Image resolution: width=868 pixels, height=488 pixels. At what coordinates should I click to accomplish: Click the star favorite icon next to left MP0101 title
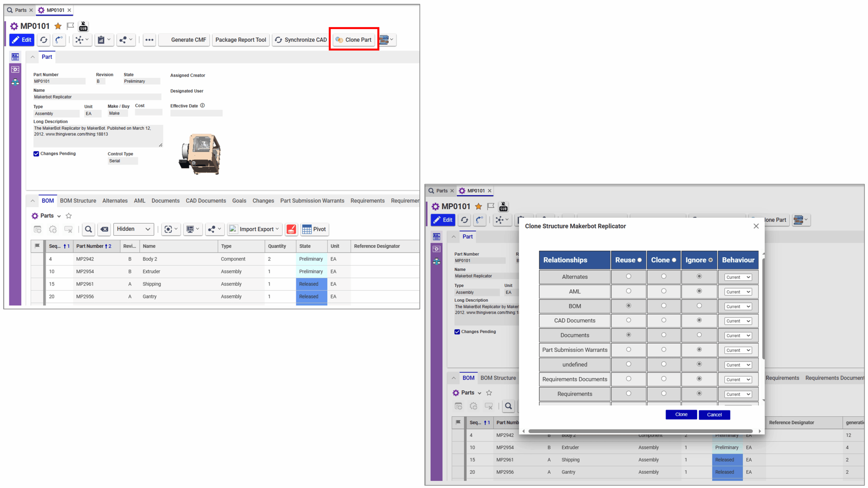[x=58, y=26]
